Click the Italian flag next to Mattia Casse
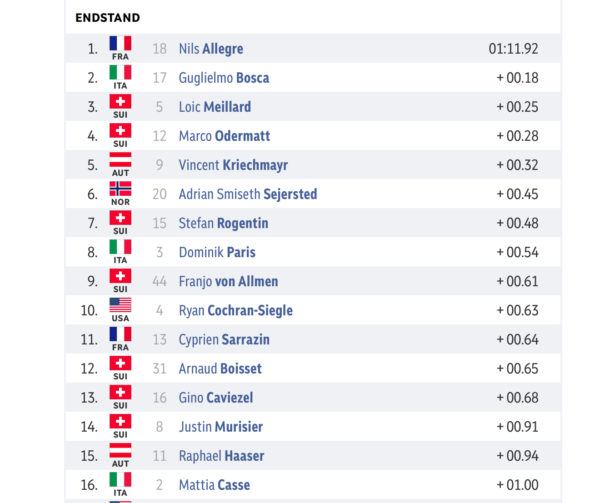Screen dimensions: 615x503 (120, 479)
